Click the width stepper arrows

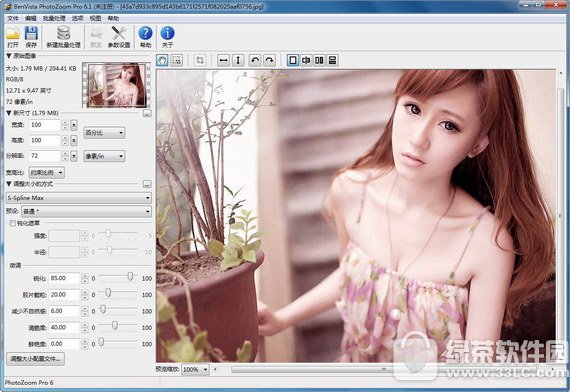coord(65,125)
